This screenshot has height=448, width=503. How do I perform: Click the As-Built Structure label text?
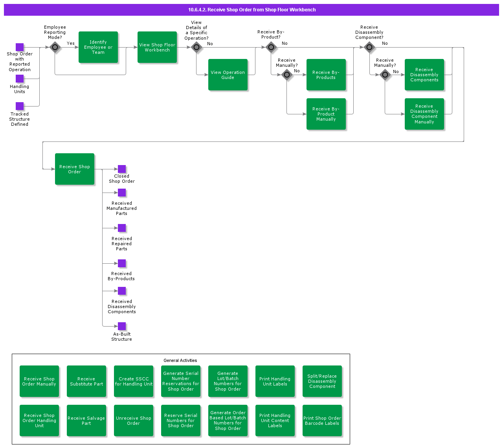tap(122, 337)
